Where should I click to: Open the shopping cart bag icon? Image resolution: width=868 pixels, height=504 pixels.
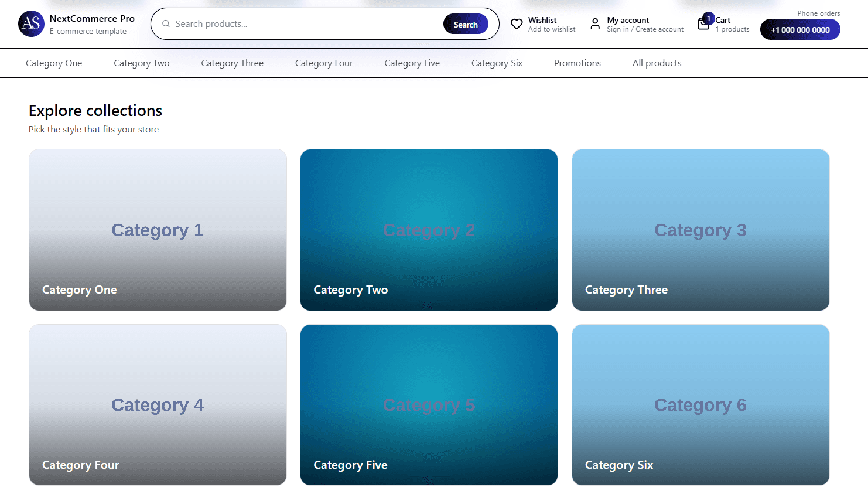pos(703,24)
